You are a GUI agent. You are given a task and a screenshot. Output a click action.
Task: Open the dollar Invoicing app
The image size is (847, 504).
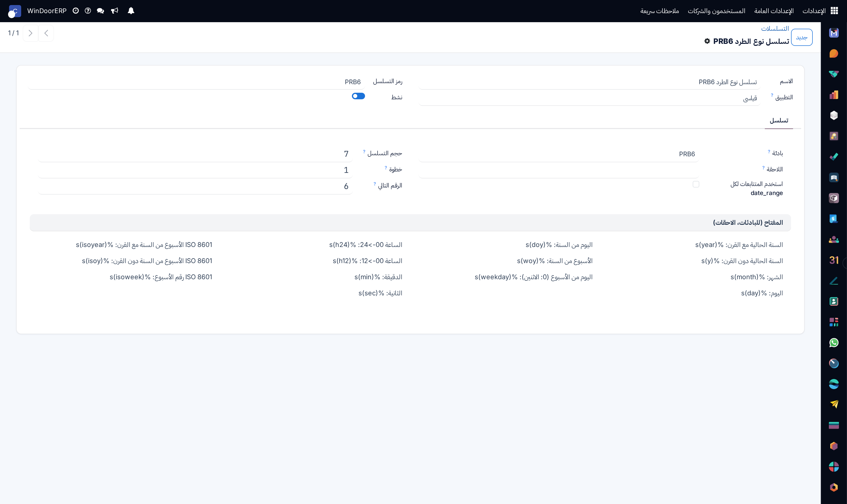pyautogui.click(x=834, y=219)
